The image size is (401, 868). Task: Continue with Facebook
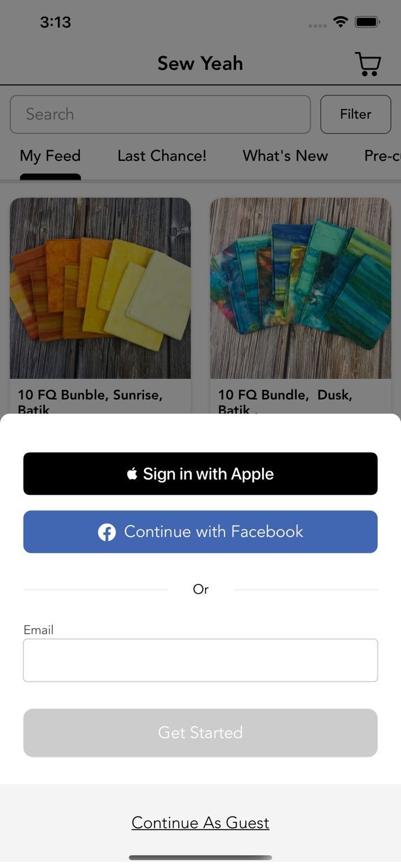[x=200, y=532]
